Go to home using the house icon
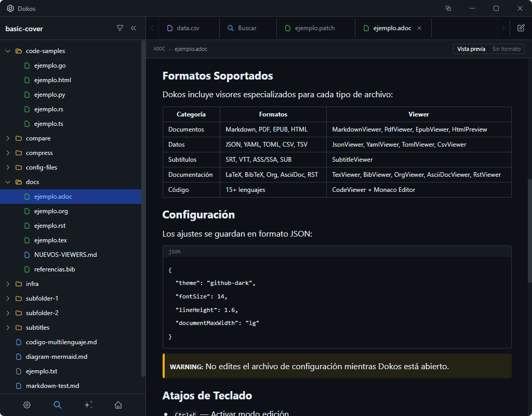Image resolution: width=532 pixels, height=416 pixels. tap(118, 405)
